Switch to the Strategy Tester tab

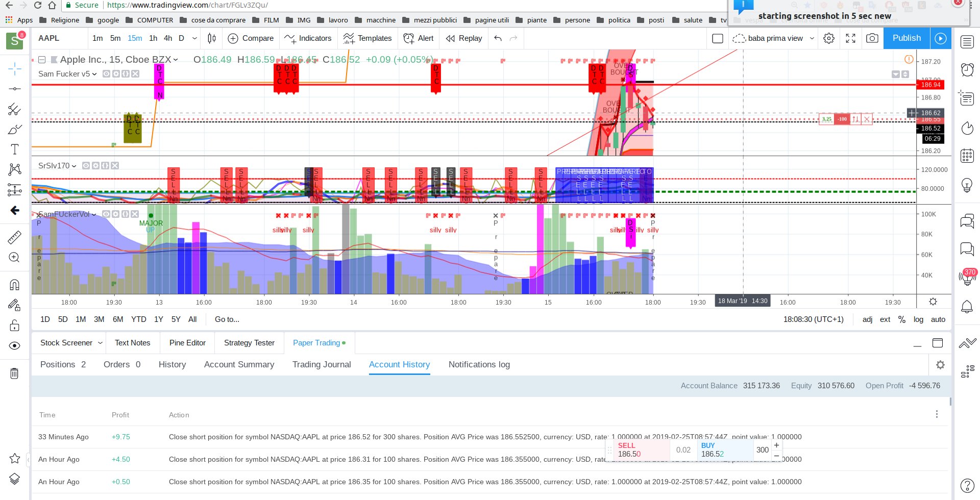[249, 343]
